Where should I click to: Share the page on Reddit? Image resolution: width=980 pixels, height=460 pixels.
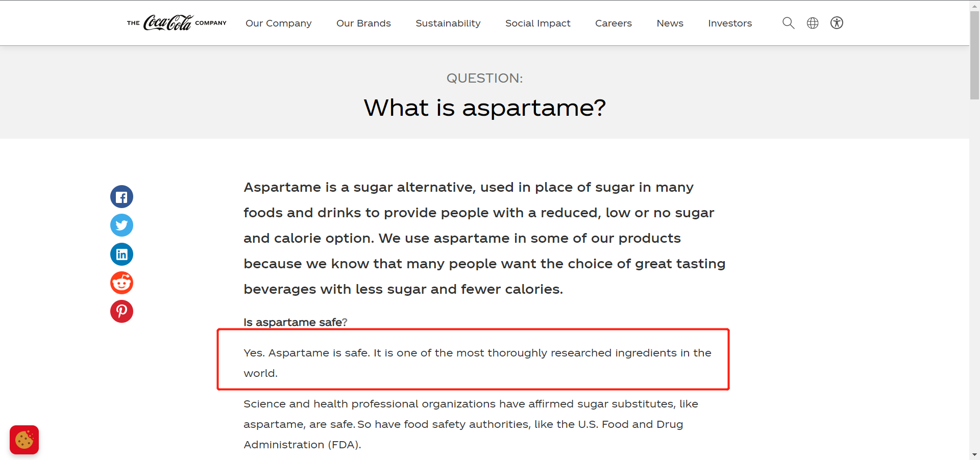[121, 283]
